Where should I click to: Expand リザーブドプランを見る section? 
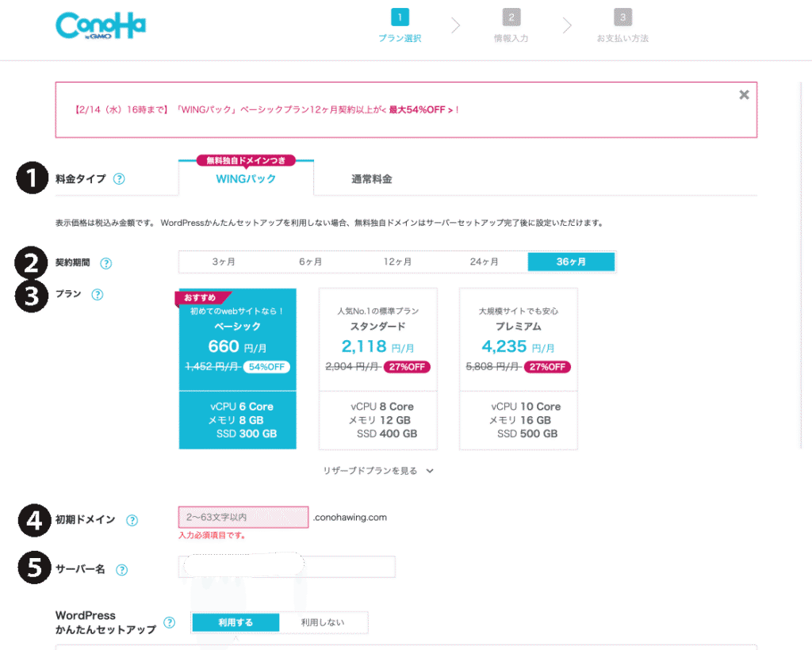[x=378, y=470]
